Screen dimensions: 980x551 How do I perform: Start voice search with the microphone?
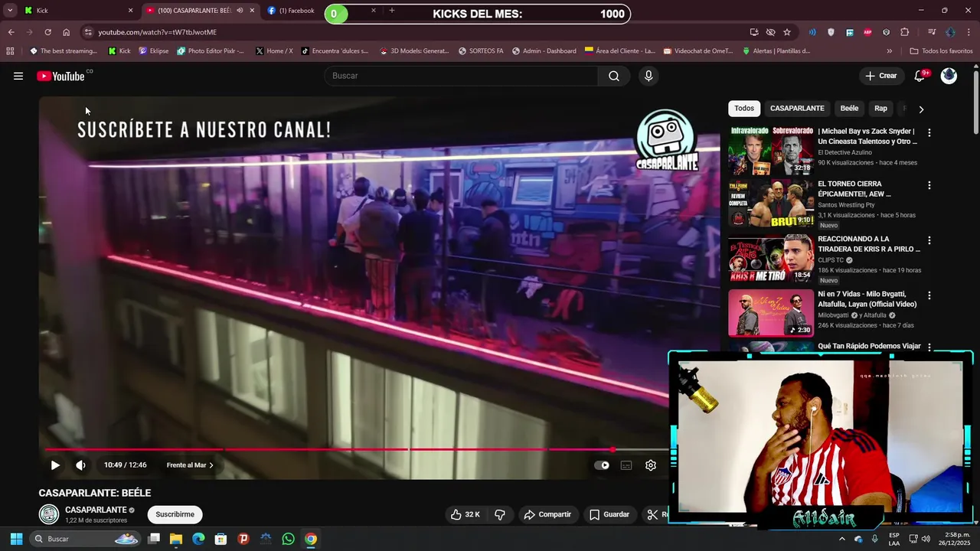(648, 76)
